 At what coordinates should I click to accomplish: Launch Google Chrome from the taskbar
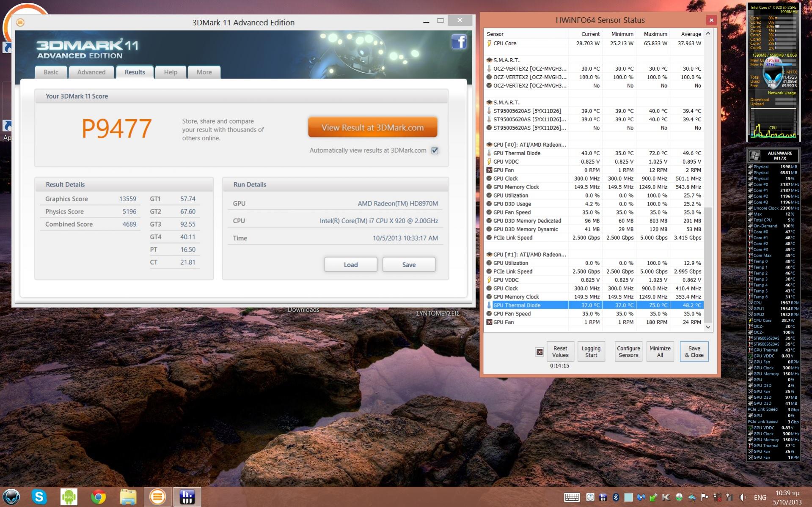[98, 497]
